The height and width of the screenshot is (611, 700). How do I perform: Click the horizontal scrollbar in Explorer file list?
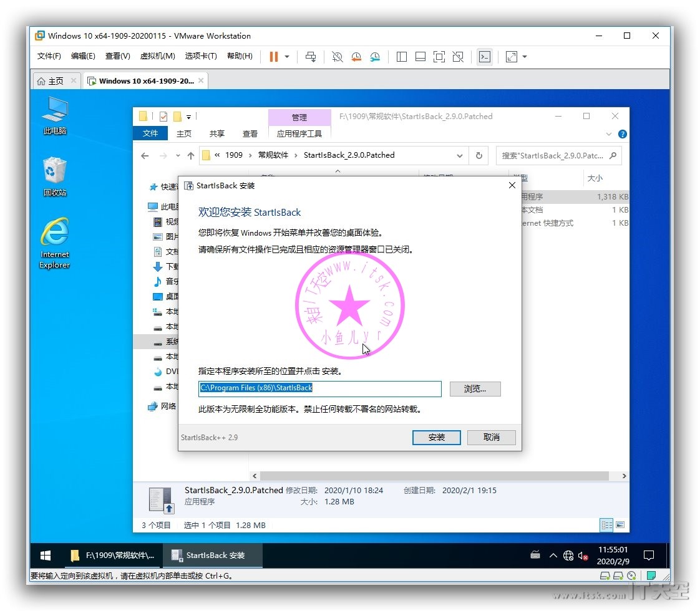[x=434, y=476]
